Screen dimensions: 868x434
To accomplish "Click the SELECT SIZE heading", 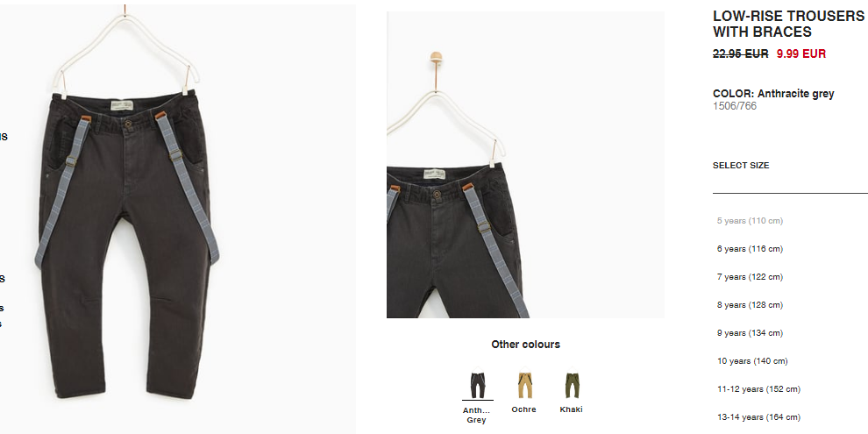I will (x=741, y=166).
